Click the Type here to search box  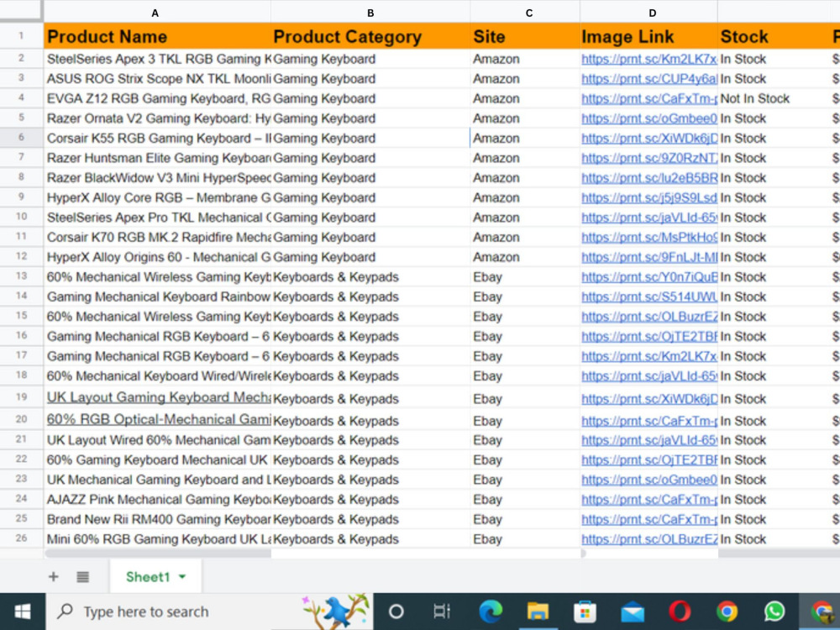point(209,612)
